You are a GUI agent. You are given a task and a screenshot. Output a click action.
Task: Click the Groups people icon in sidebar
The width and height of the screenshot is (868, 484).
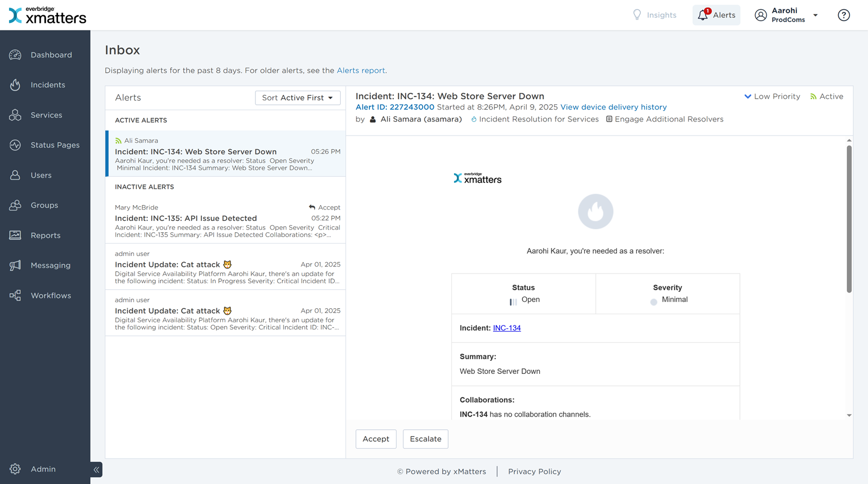point(15,205)
